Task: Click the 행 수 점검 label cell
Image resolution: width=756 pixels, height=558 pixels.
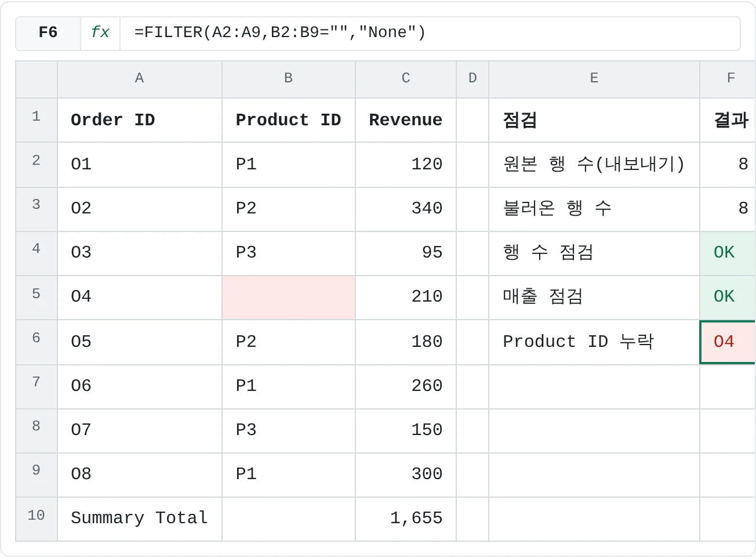Action: pos(594,253)
